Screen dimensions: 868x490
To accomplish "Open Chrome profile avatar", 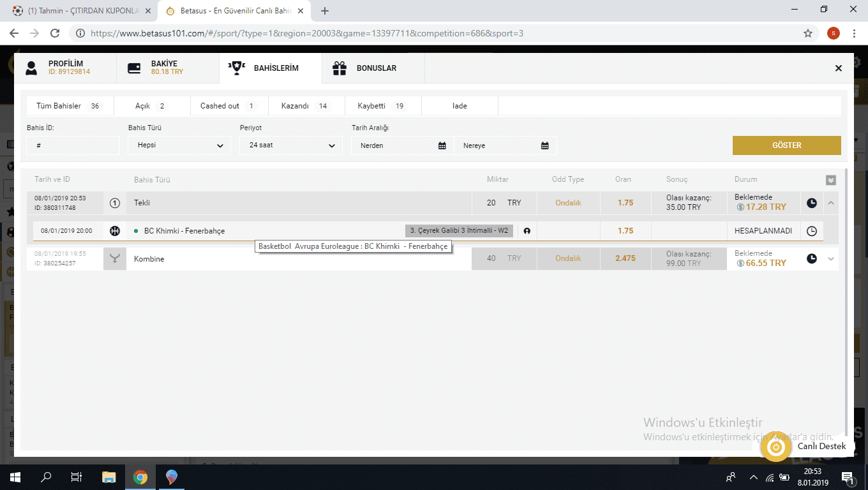I will click(x=833, y=33).
